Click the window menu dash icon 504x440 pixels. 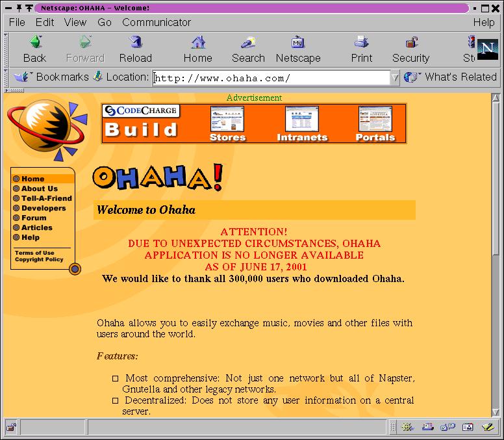(x=8, y=8)
